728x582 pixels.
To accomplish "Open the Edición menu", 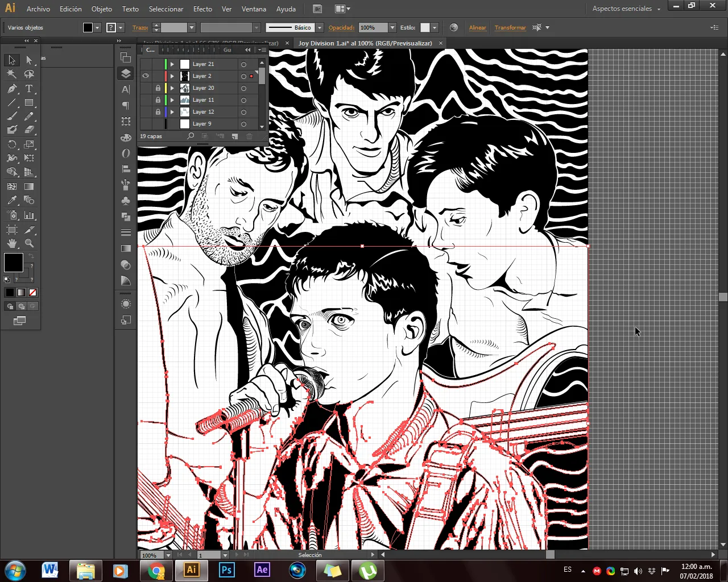I will coord(71,9).
